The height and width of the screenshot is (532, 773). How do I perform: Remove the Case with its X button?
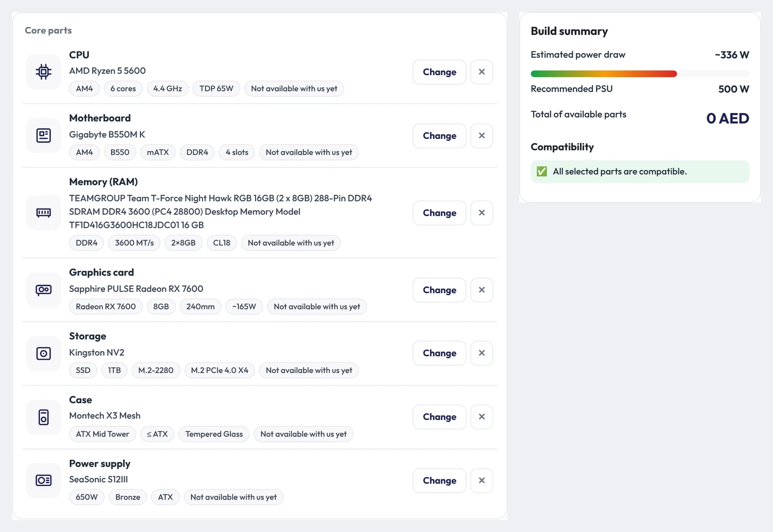click(482, 417)
